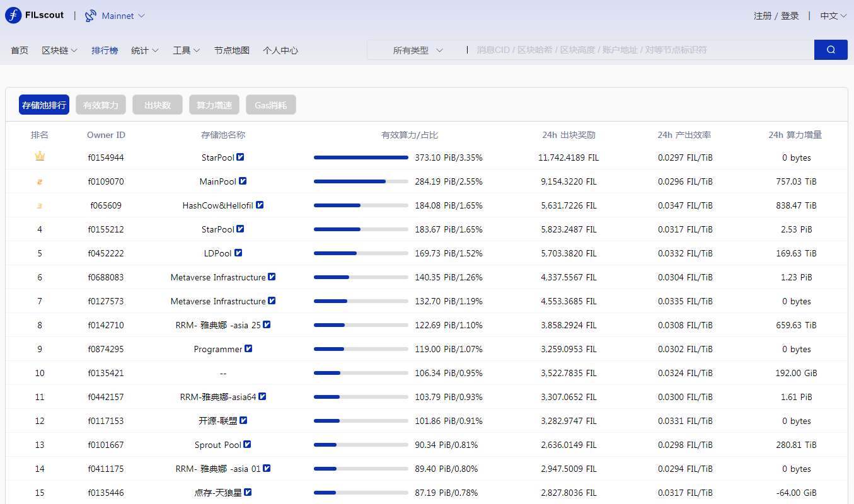Screen dimensions: 854x504
Task: Click the FILscout logo icon
Action: (x=13, y=15)
